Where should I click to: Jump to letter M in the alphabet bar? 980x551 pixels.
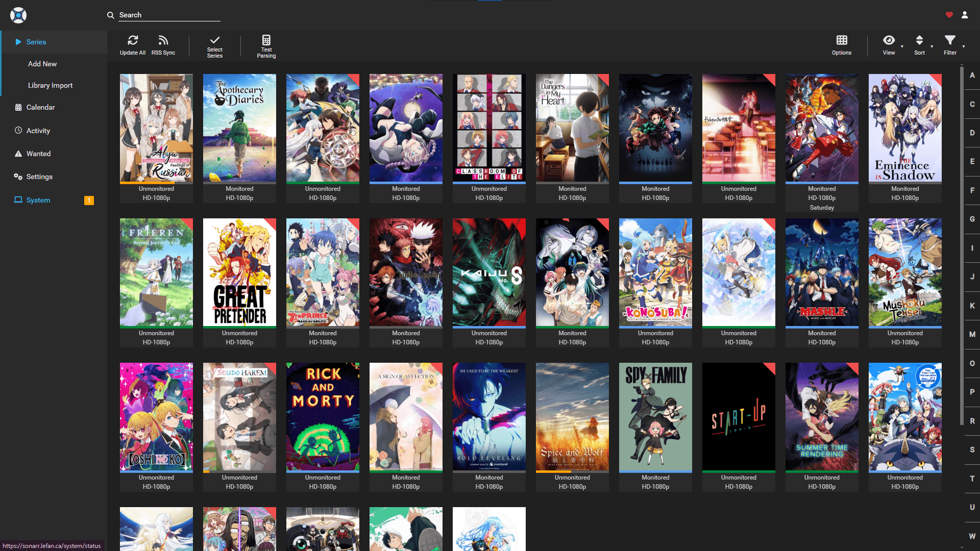(x=972, y=334)
